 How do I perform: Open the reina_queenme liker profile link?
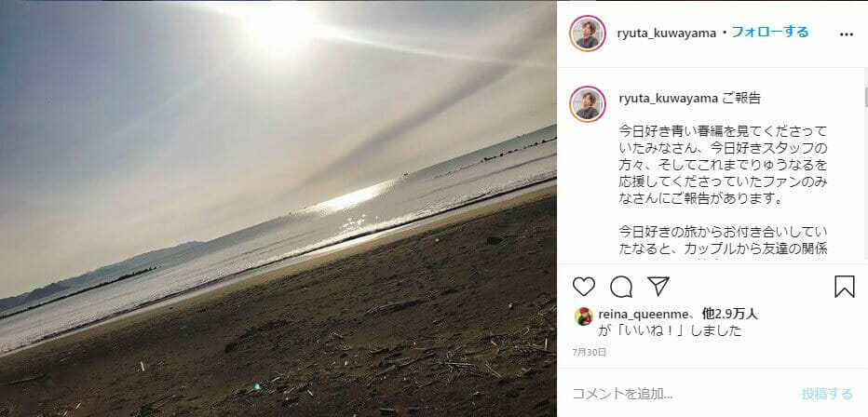(642, 314)
